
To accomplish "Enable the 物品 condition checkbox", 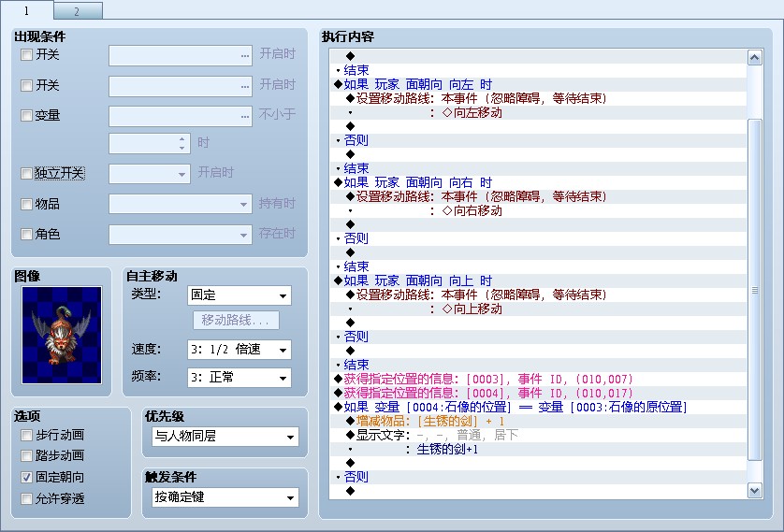I will pos(26,204).
